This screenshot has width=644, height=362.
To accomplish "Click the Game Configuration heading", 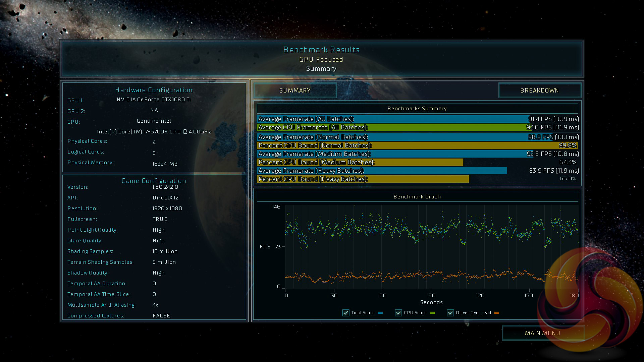I will click(154, 181).
